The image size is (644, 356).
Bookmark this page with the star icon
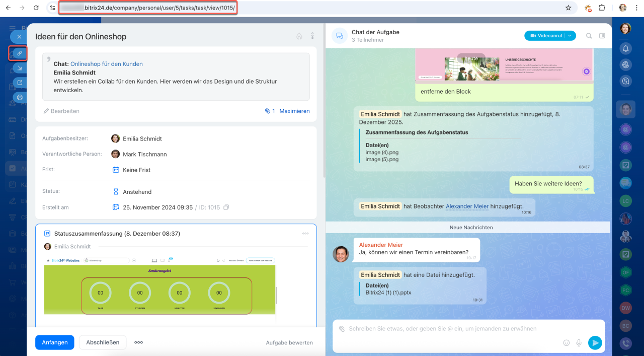tap(569, 8)
